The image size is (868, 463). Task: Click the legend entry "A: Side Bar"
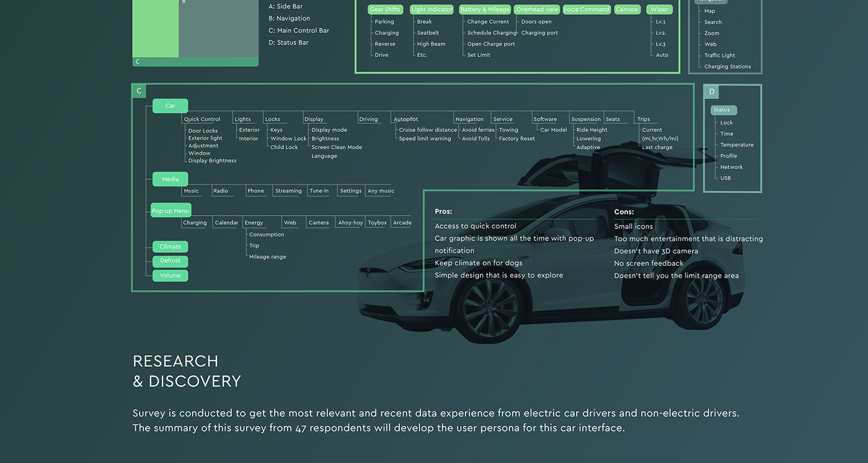point(286,6)
